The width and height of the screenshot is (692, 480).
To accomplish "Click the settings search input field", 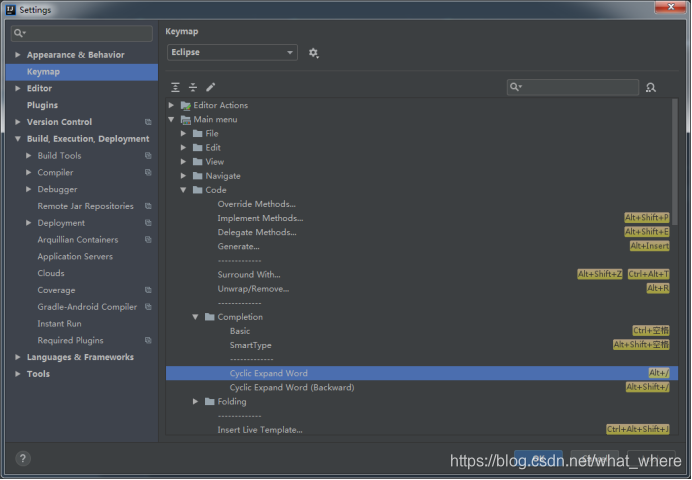I will [82, 33].
